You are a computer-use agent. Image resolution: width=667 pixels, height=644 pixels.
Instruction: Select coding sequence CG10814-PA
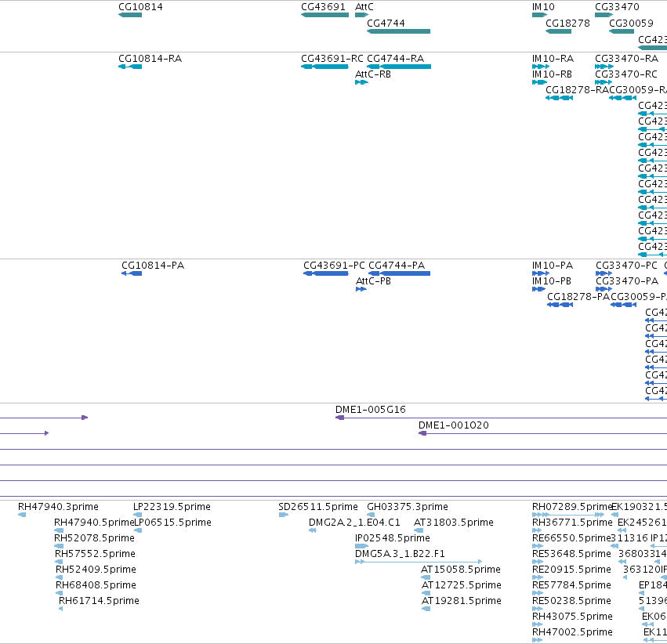[132, 273]
